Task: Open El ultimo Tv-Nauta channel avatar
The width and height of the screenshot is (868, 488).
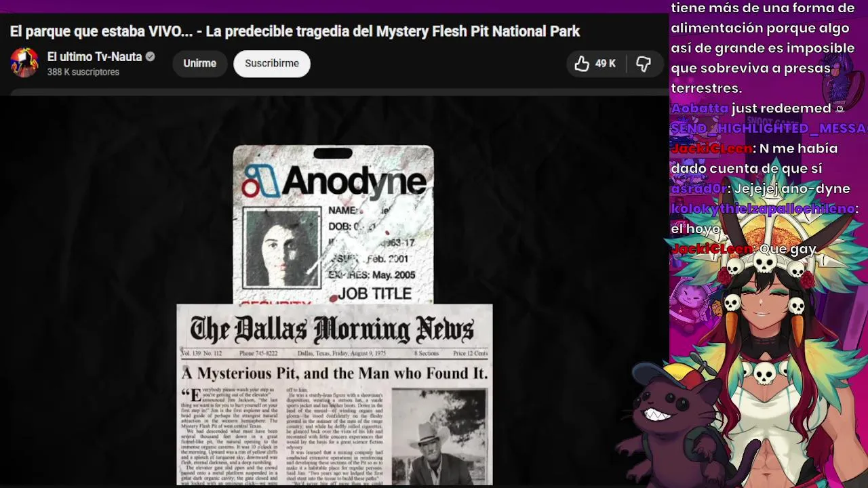Action: [24, 63]
